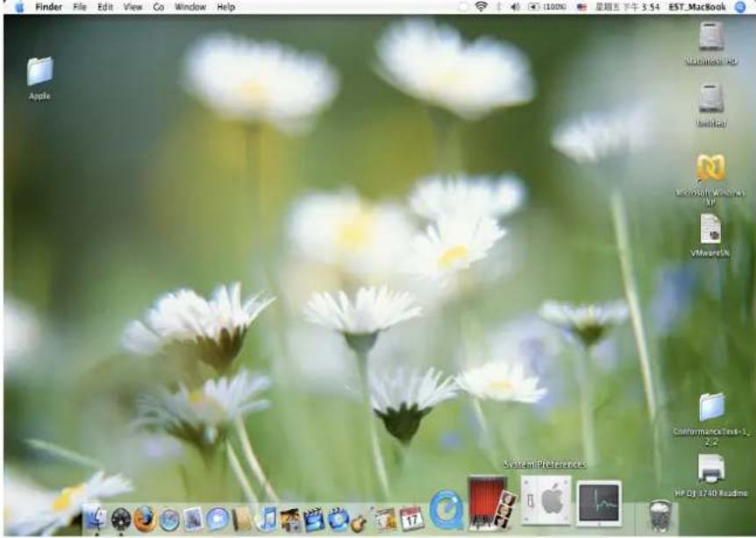
Task: Open the Go menu
Action: tap(158, 7)
